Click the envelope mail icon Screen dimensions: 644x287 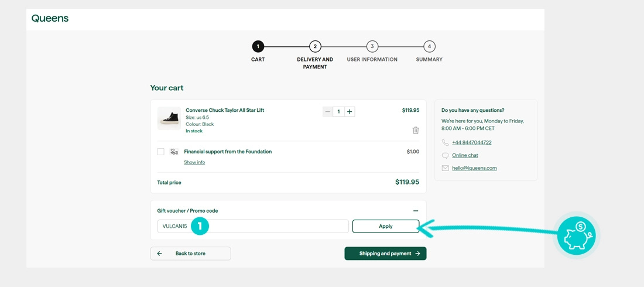445,168
